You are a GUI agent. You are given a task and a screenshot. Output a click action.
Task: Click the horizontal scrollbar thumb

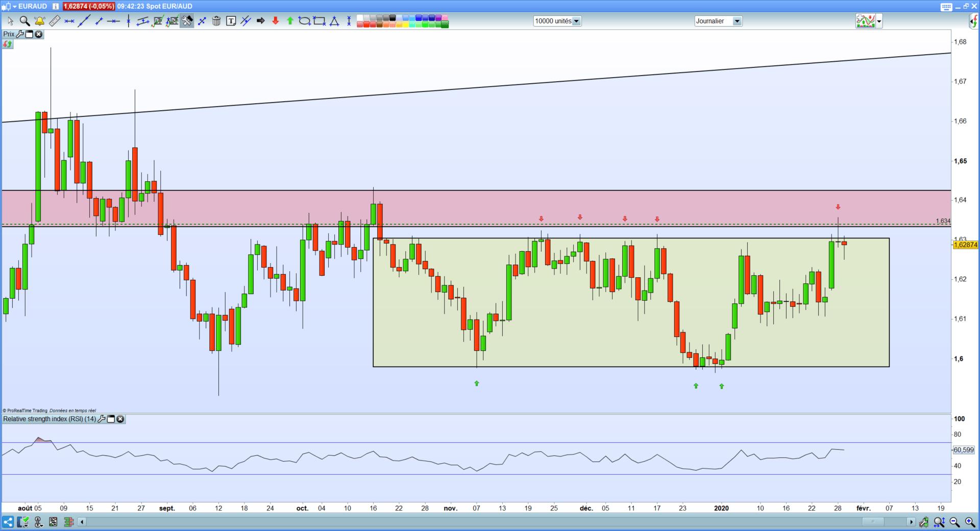pos(873,522)
